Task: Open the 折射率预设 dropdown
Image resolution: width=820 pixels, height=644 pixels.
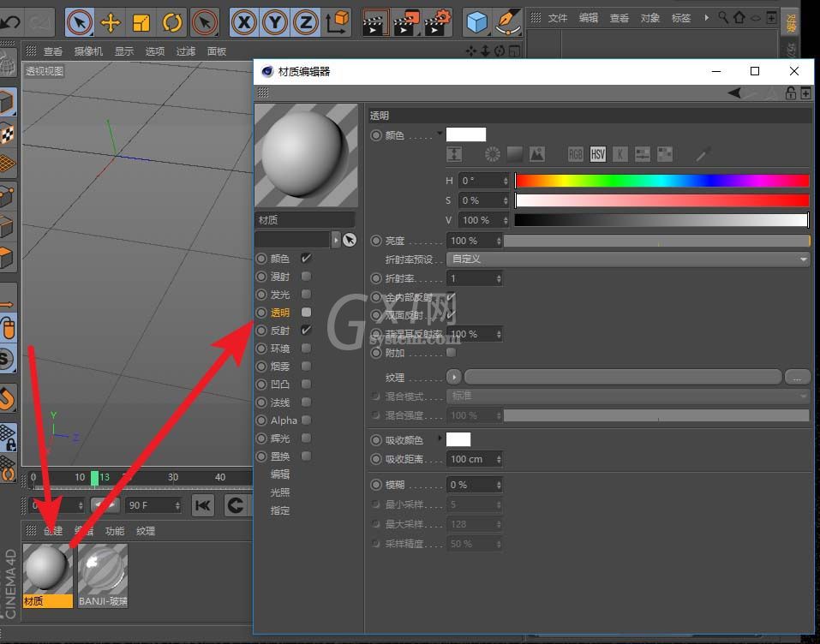Action: (x=628, y=259)
